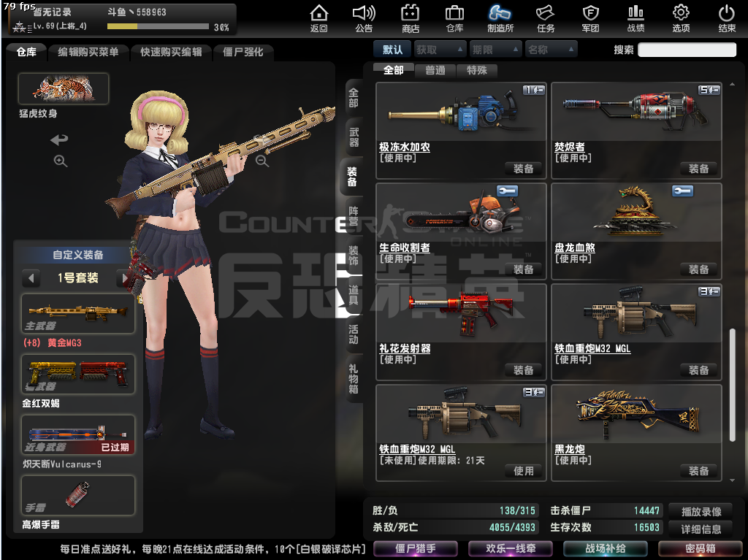Viewport: 748px width, 560px height.
Task: Select the 高爆手雷 grenade slot
Action: coord(77,495)
